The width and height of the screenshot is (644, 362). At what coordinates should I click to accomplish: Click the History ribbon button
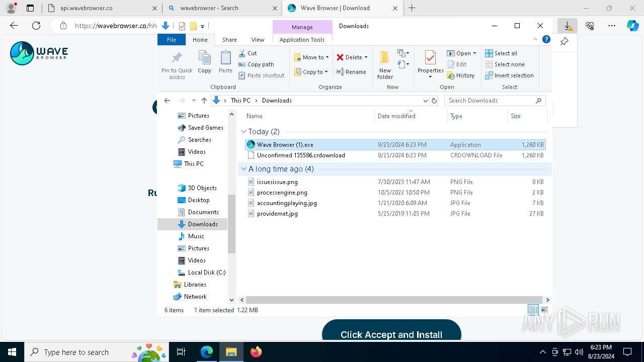click(x=460, y=75)
